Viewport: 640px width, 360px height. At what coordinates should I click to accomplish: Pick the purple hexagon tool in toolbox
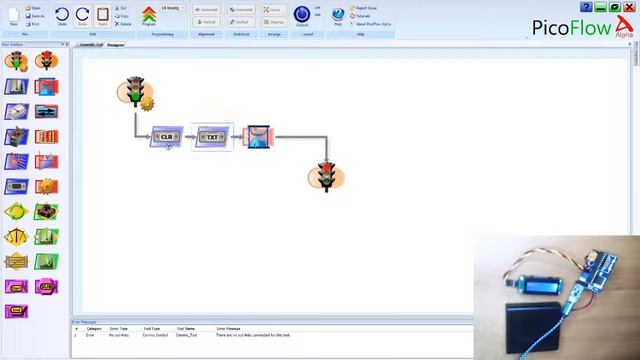pyautogui.click(x=47, y=287)
